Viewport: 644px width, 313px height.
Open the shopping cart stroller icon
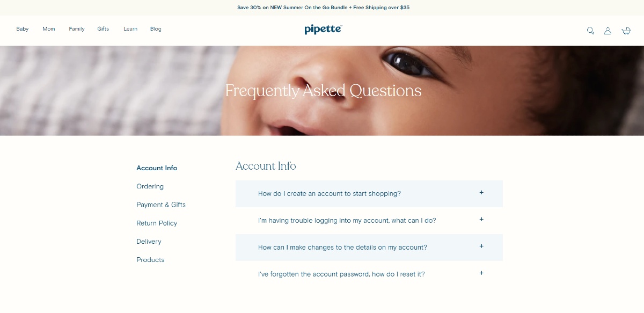tap(626, 31)
